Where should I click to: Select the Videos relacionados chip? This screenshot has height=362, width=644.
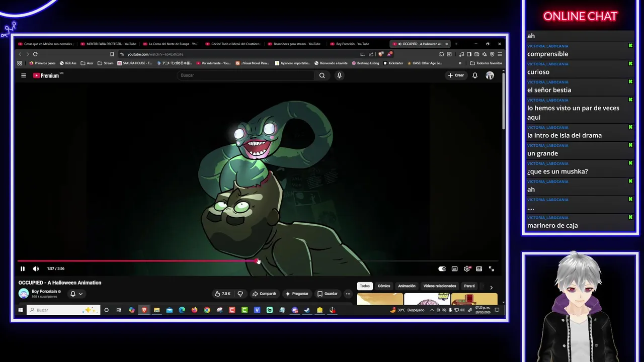click(440, 286)
